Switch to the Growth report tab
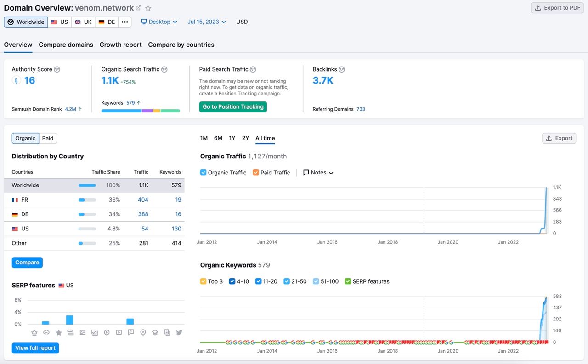The width and height of the screenshot is (588, 364). point(120,45)
